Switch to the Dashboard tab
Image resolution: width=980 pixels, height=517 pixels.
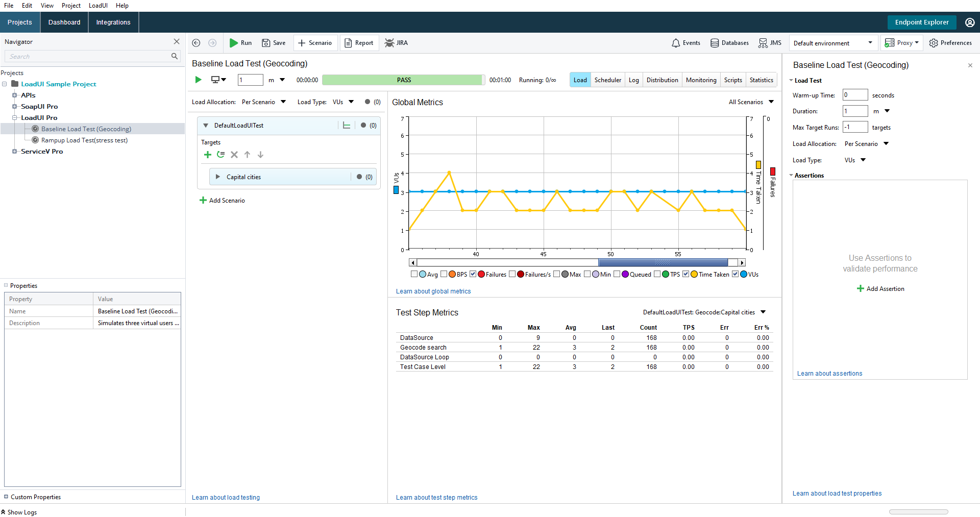click(64, 22)
